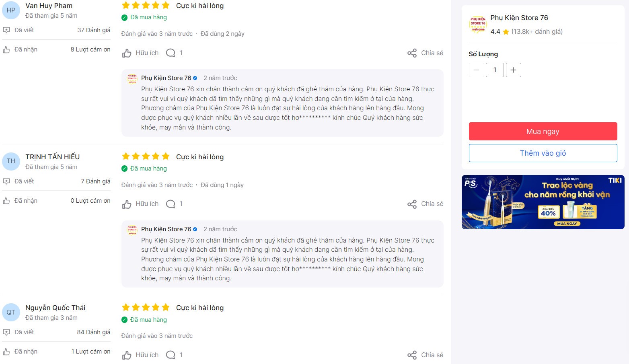Click the TH avatar of TRỊNH TẤN HIẾU
The image size is (629, 364).
tap(11, 161)
